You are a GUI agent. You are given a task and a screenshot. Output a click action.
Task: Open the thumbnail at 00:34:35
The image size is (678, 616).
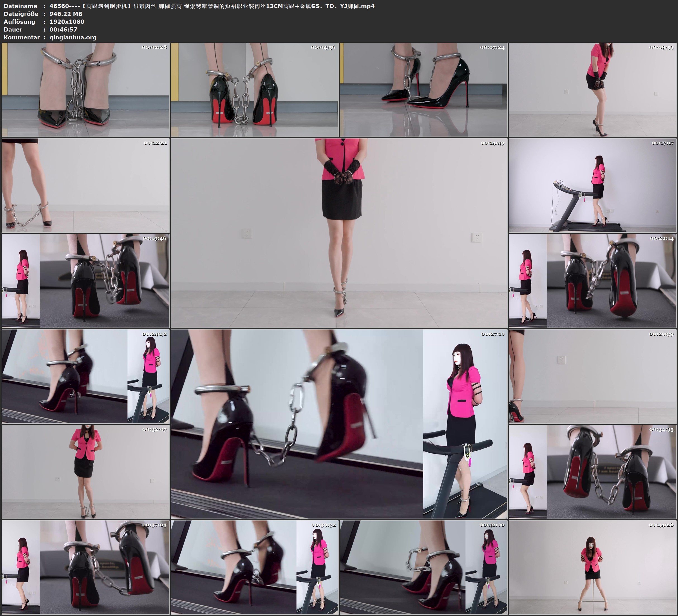pyautogui.click(x=592, y=472)
